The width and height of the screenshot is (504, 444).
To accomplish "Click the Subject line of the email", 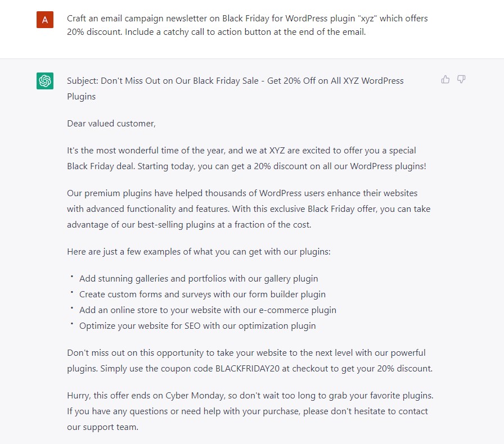I will 235,88.
